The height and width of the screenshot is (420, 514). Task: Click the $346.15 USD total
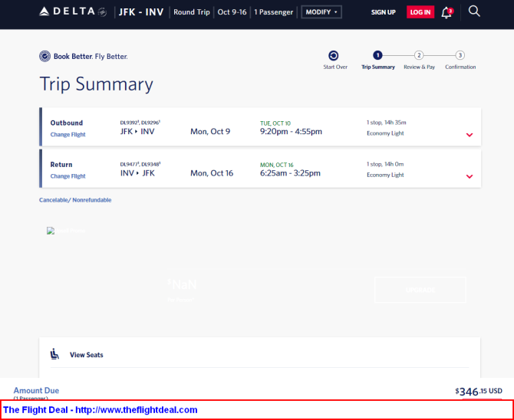tap(479, 391)
